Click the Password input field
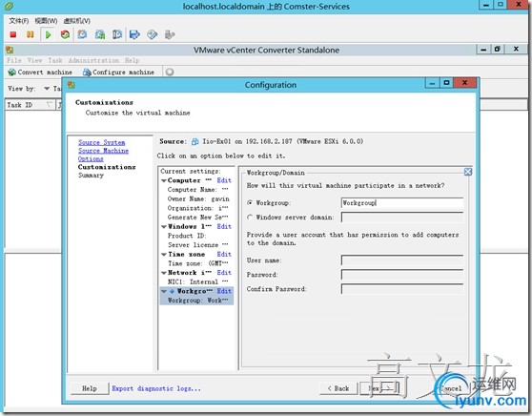The image size is (532, 416). [x=402, y=275]
